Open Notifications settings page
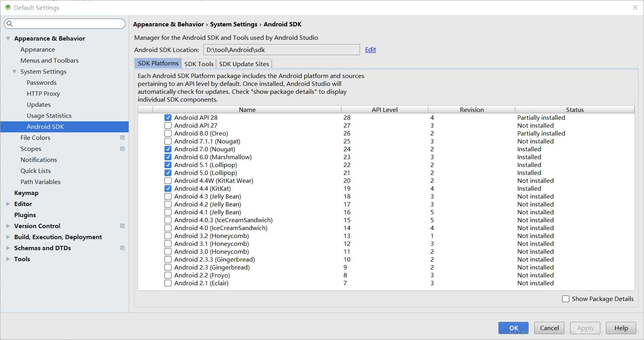Viewport: 644px width, 340px height. point(39,160)
